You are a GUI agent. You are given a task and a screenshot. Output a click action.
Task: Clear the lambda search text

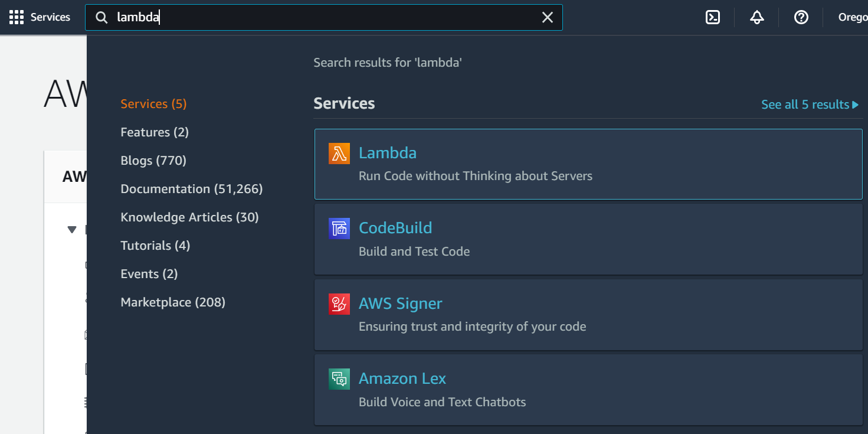pos(548,18)
